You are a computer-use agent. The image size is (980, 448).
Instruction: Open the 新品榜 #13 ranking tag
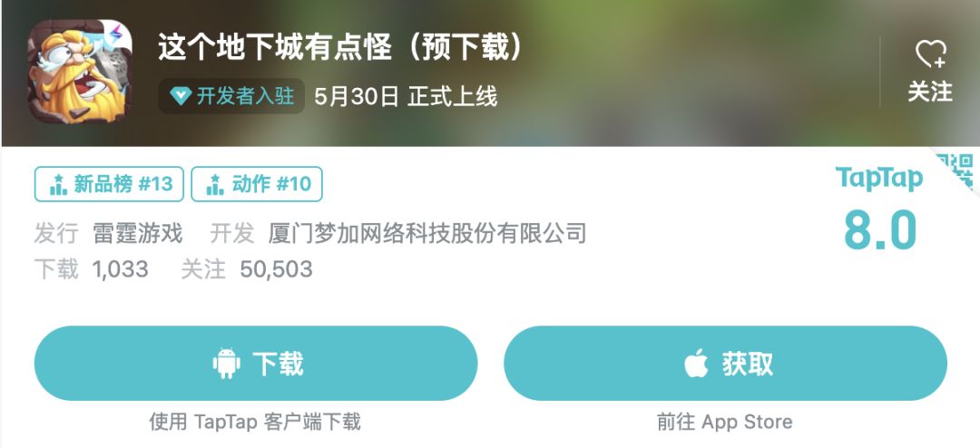click(x=110, y=184)
